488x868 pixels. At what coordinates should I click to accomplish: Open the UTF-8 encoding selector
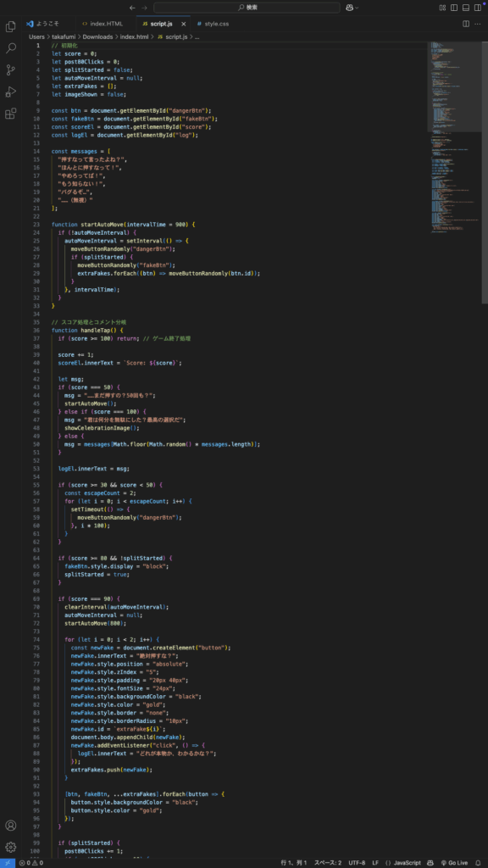[357, 862]
